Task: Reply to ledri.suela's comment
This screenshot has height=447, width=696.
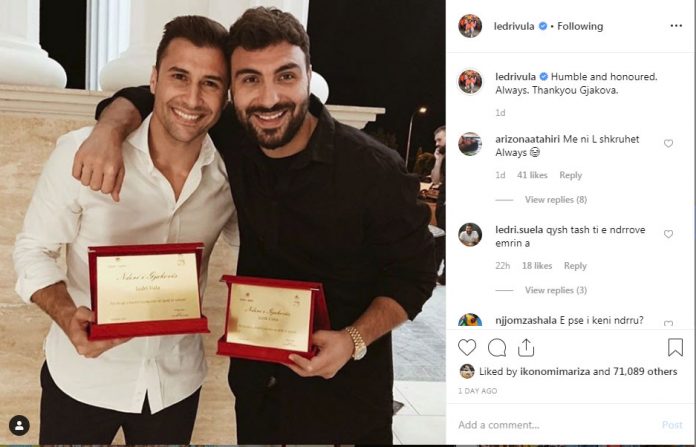Action: 575,266
